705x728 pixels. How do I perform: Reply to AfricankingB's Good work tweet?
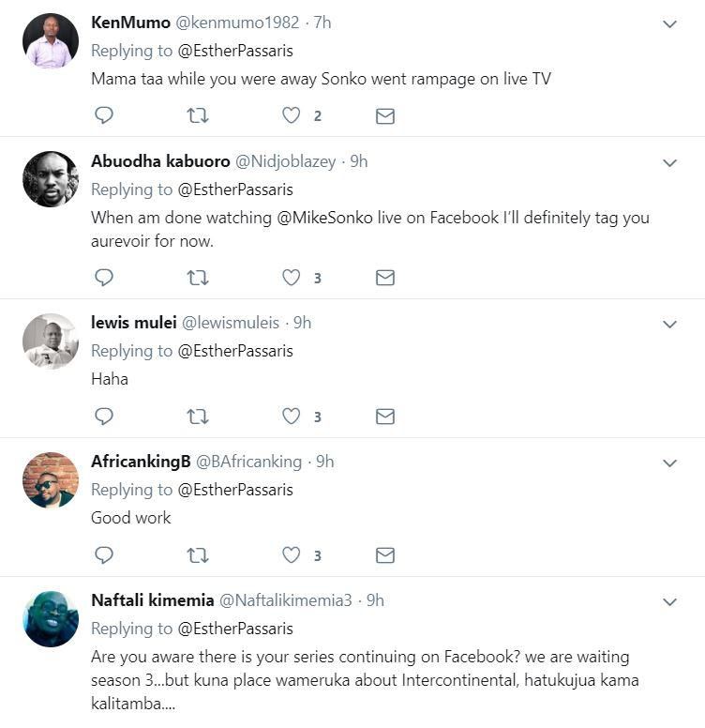104,555
